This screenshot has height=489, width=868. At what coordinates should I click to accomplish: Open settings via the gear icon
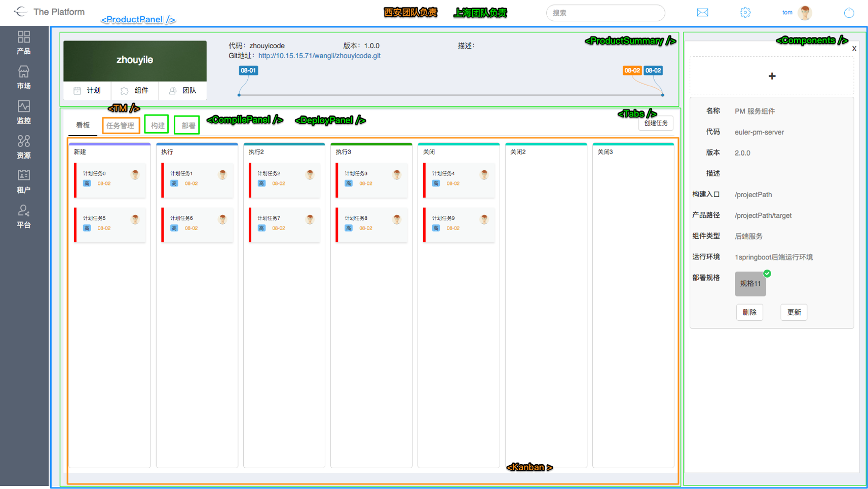(745, 13)
